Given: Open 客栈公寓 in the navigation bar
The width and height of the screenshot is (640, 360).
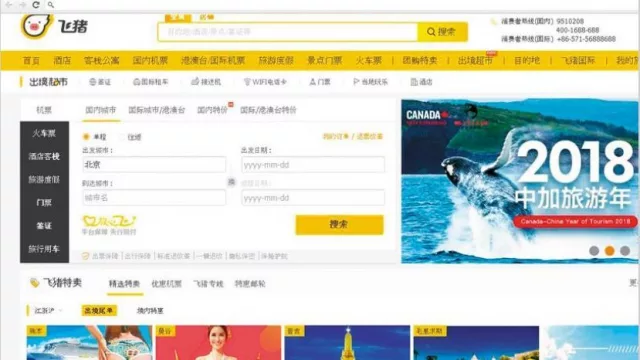Looking at the screenshot, I should point(102,61).
